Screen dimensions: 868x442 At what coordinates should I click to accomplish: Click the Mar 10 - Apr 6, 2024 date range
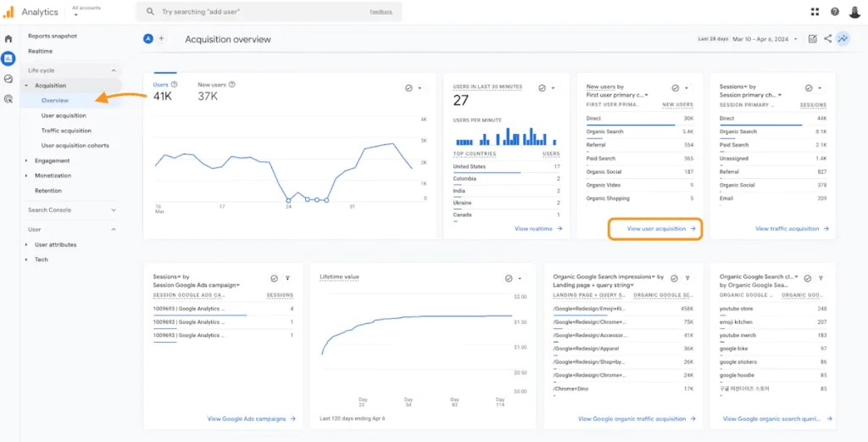click(759, 39)
